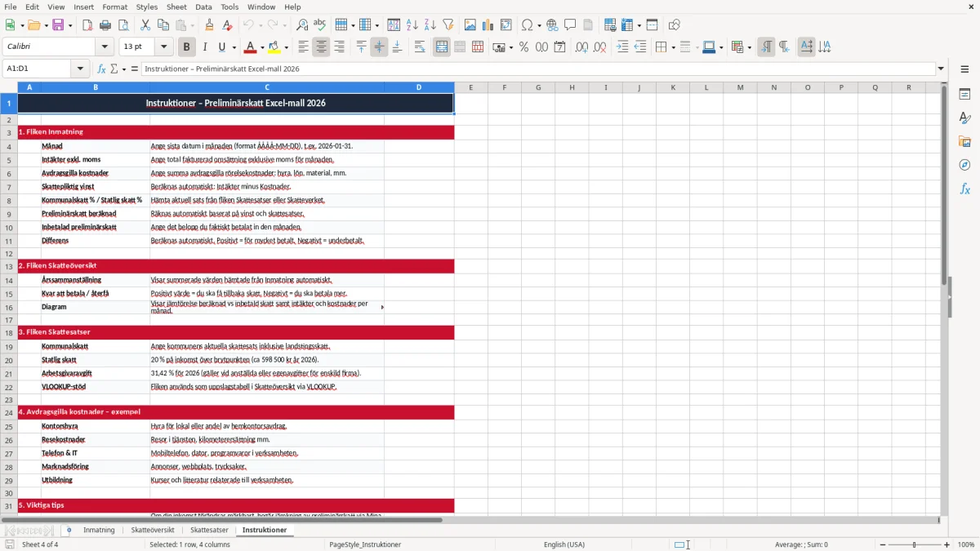Image resolution: width=980 pixels, height=551 pixels.
Task: Toggle Wrap Text button
Action: [x=420, y=47]
